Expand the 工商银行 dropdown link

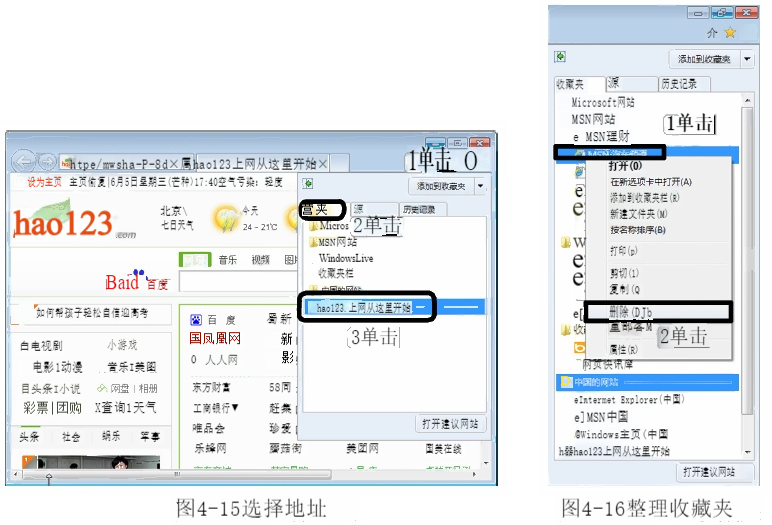216,408
